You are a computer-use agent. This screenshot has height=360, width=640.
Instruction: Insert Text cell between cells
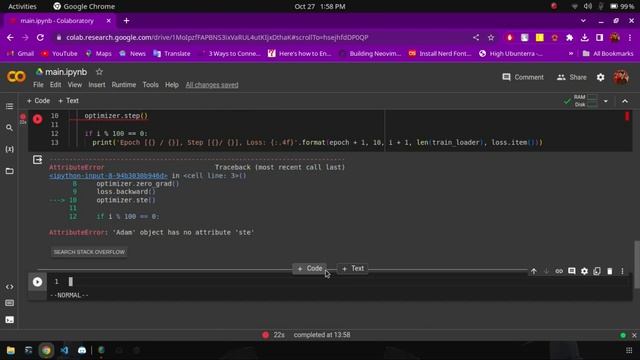pyautogui.click(x=353, y=269)
